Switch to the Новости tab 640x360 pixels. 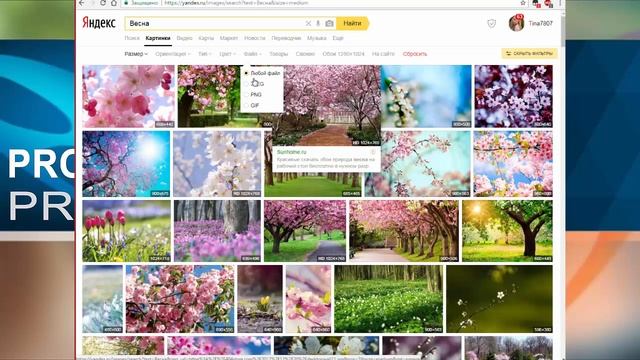tap(255, 38)
